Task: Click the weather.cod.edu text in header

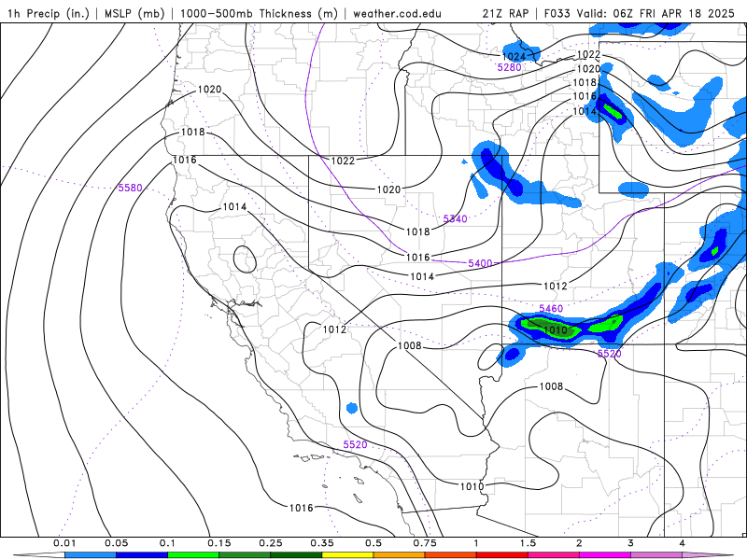Action: pyautogui.click(x=397, y=13)
